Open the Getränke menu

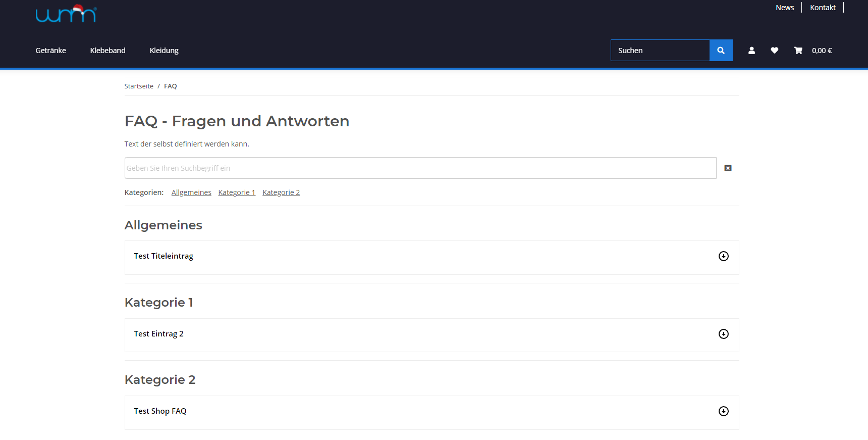[x=50, y=51]
